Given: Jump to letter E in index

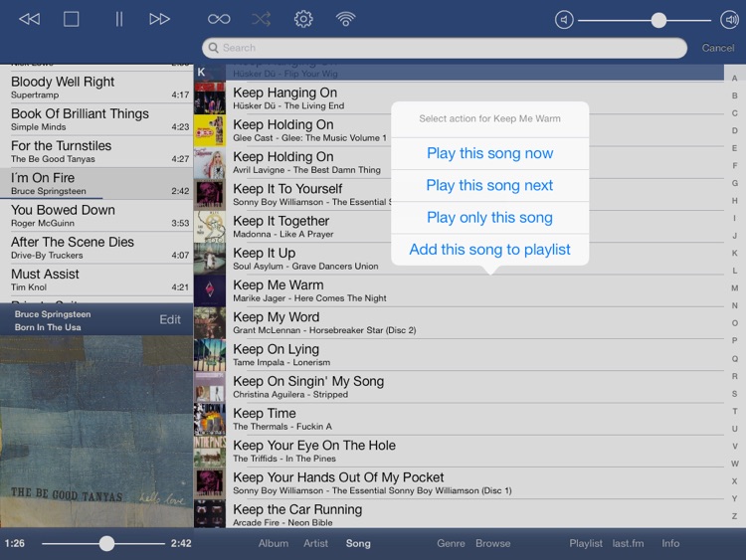Looking at the screenshot, I should point(735,148).
